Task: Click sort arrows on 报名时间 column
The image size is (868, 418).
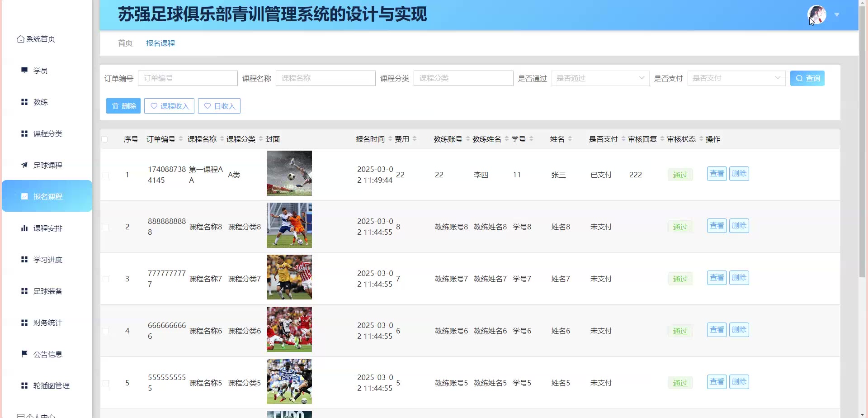Action: (390, 139)
